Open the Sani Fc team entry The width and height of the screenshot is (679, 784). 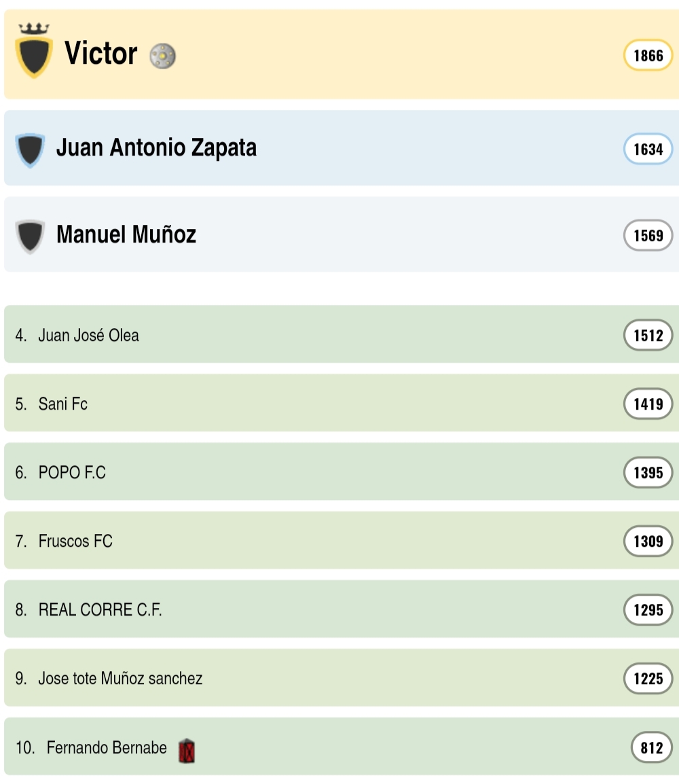(x=63, y=404)
